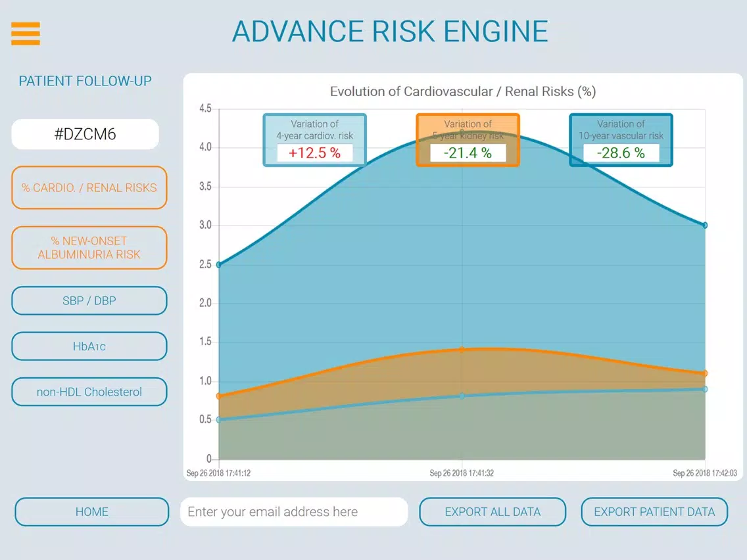Select the % Cardio. / Renal Risks view
The image size is (747, 560).
(89, 187)
